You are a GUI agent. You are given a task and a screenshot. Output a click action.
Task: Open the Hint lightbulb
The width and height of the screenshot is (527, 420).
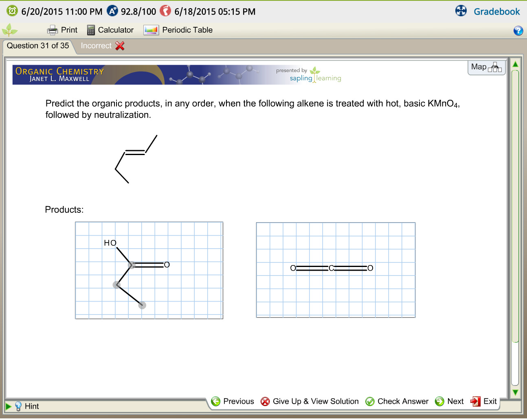coord(18,406)
